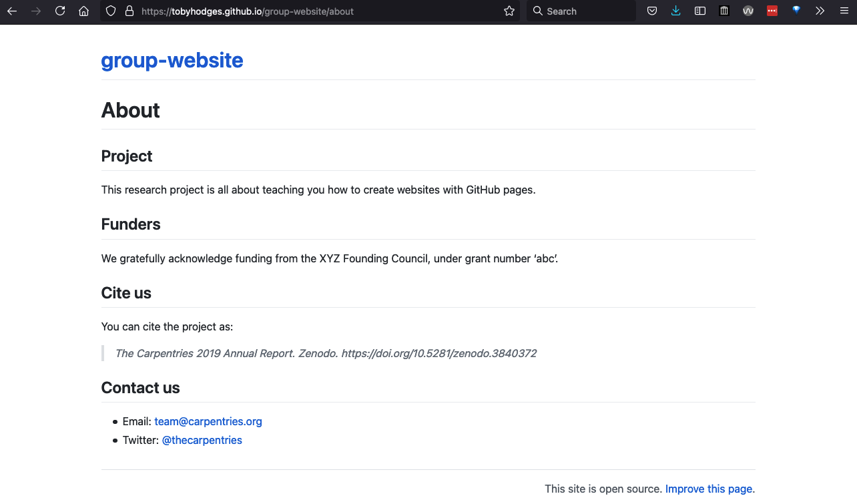Open the gray wave extension icon
Image resolution: width=857 pixels, height=504 pixels.
tap(748, 11)
